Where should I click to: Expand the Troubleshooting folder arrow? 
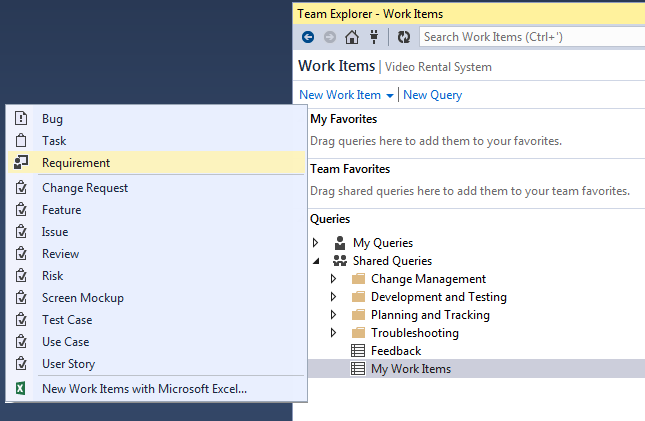point(334,333)
